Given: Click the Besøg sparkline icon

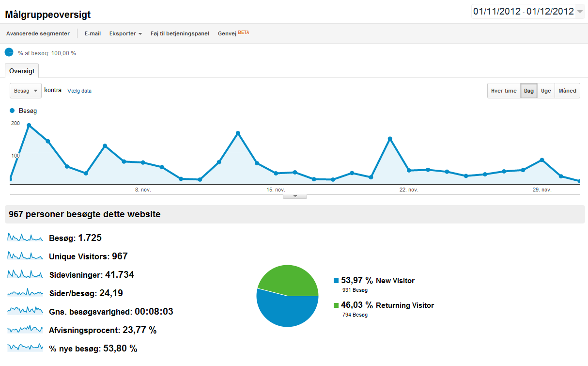Looking at the screenshot, I should pos(25,238).
